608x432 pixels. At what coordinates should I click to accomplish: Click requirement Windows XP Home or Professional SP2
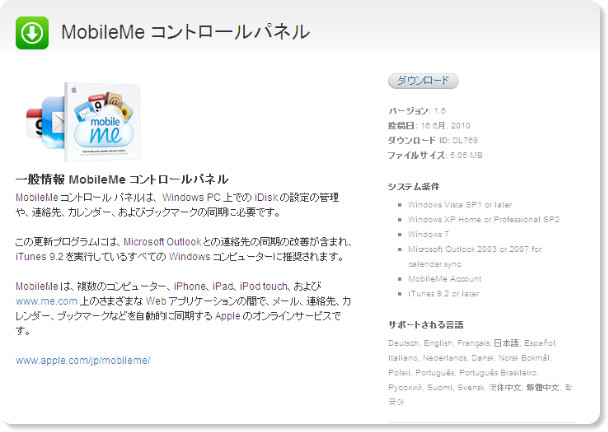(484, 219)
